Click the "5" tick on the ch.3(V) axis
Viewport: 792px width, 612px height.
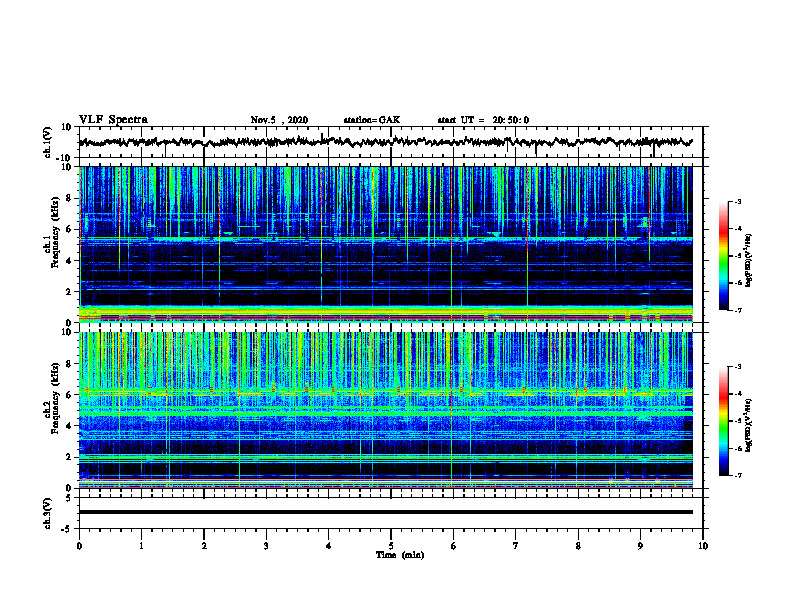[70, 498]
